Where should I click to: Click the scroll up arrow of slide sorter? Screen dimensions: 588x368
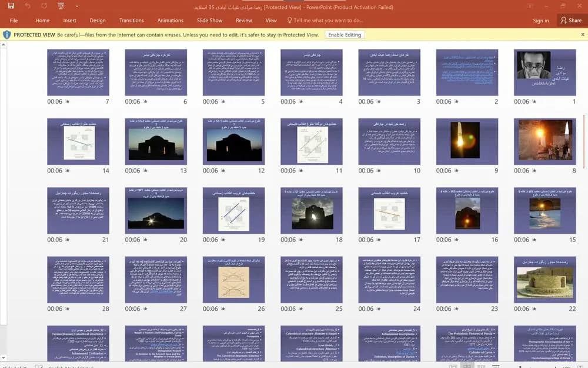[4, 45]
